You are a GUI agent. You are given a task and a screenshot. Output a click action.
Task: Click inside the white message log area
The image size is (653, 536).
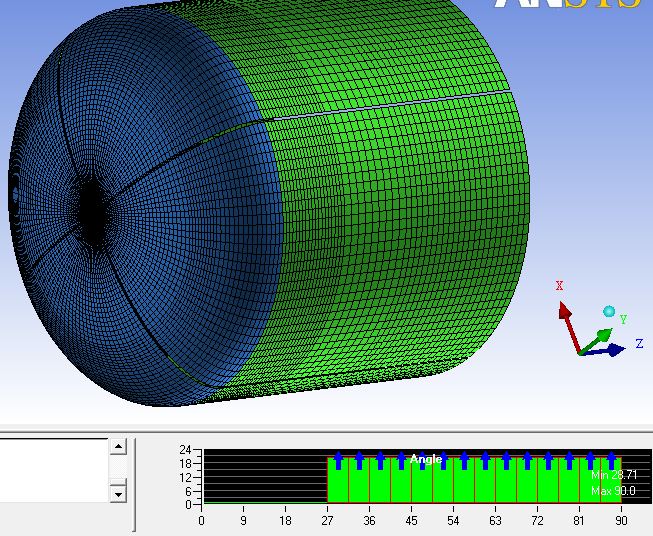click(x=52, y=470)
